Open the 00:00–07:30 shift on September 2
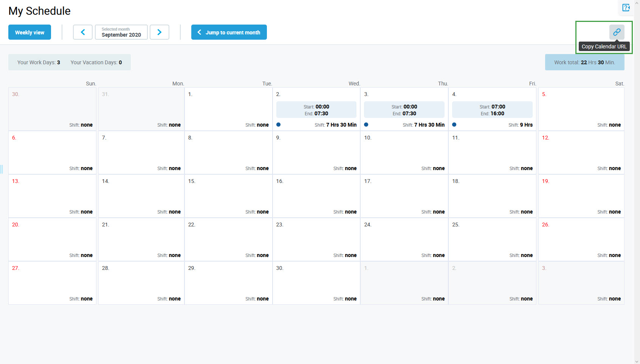Screen dimensions: 640x364 pyautogui.click(x=316, y=110)
